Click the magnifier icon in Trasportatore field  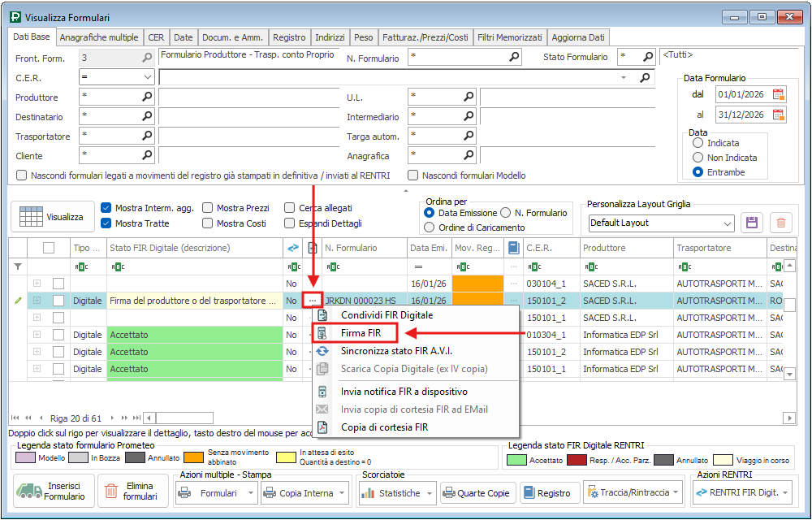coord(147,136)
